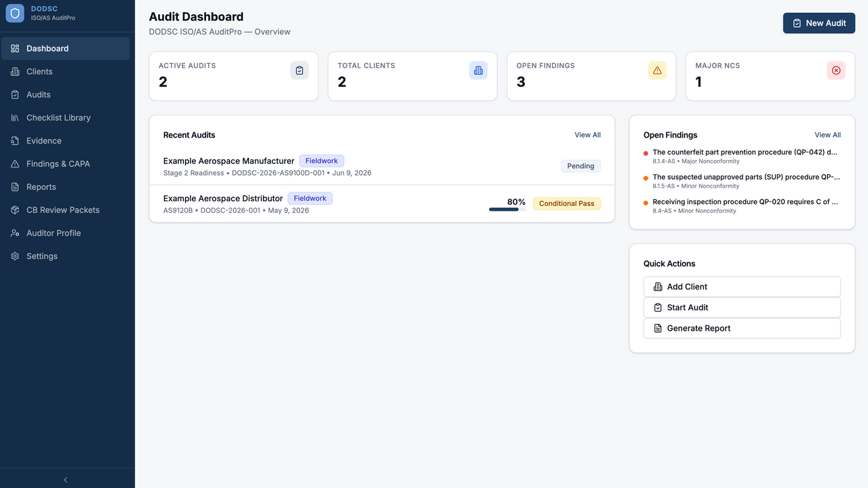Click the document icon beside Generate Report
The width and height of the screenshot is (868, 488).
click(658, 329)
